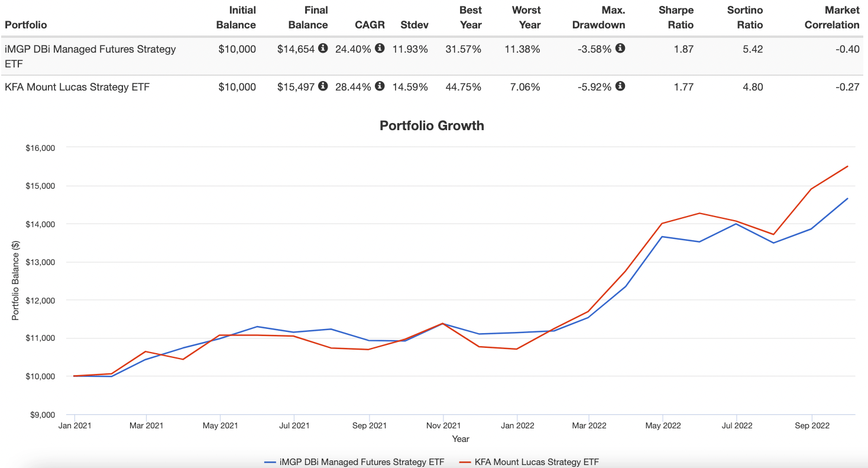Image resolution: width=868 pixels, height=468 pixels.
Task: Click the Portfolio Balance ($) axis label
Action: click(16, 281)
